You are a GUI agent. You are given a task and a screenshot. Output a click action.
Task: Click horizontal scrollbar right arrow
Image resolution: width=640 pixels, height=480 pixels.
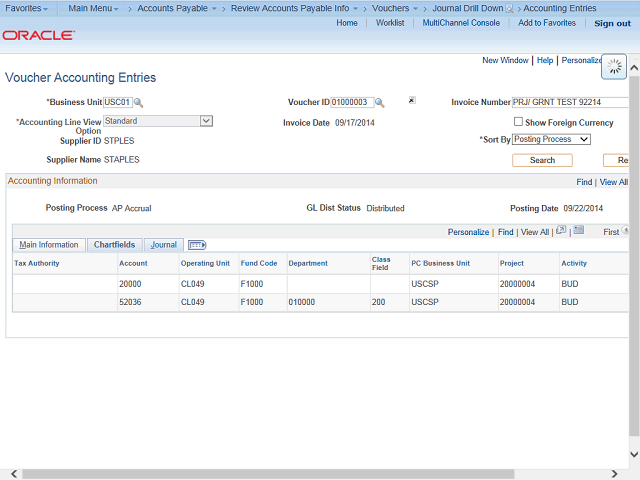coord(614,474)
